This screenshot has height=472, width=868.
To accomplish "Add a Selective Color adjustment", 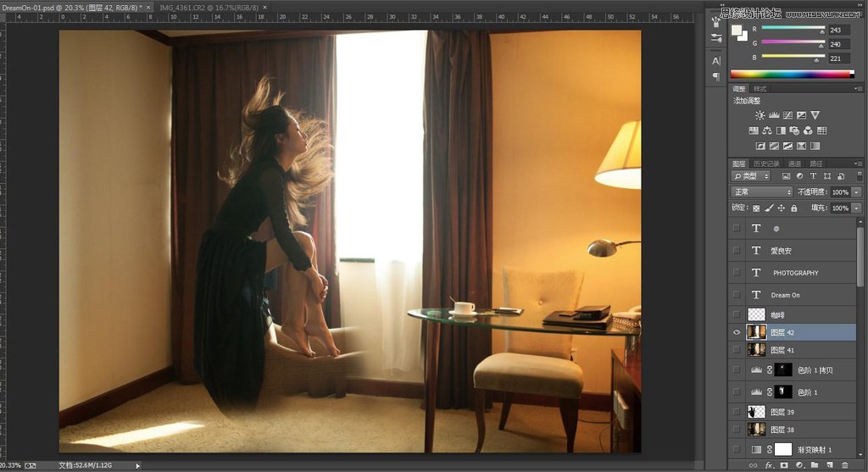I will pyautogui.click(x=802, y=146).
